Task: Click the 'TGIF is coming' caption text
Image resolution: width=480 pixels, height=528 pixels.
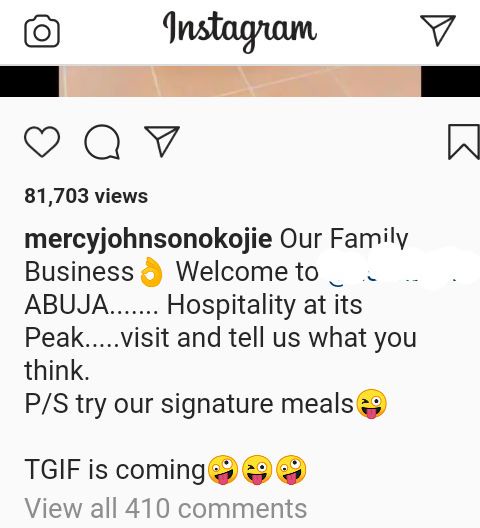Action: tap(115, 470)
